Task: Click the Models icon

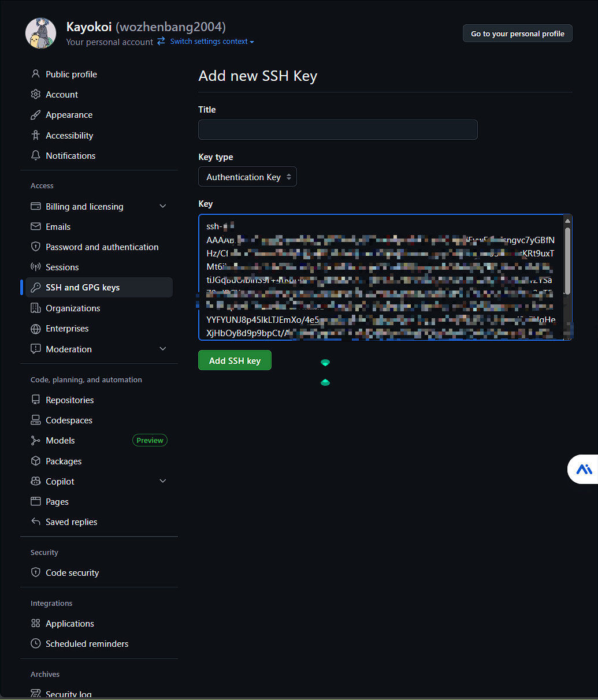Action: click(x=36, y=440)
